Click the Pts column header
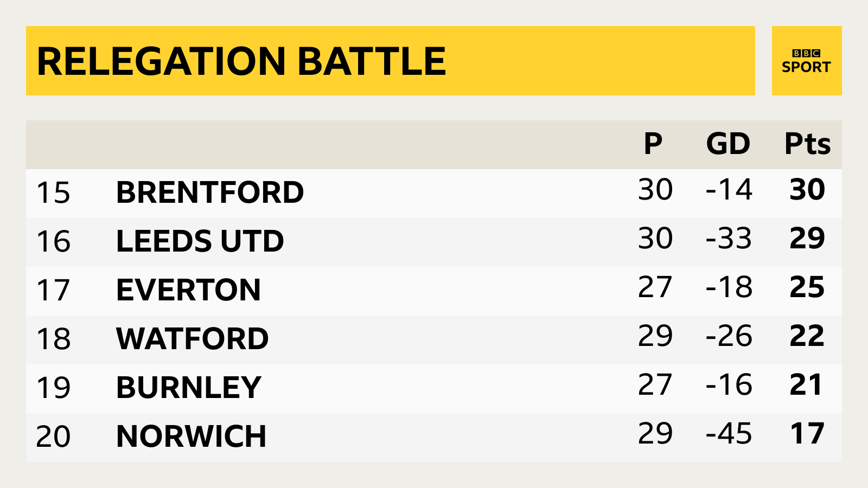Screen dimensions: 868x488 pos(807,144)
